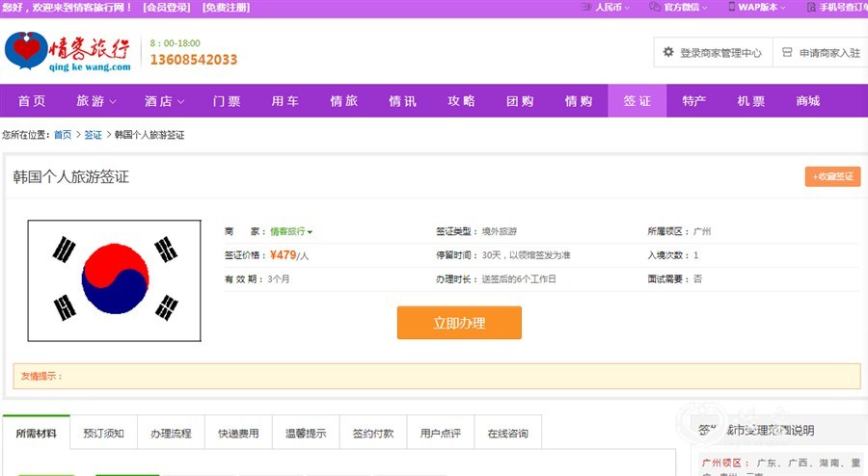Click the 签证 breadcrumb link

click(93, 135)
